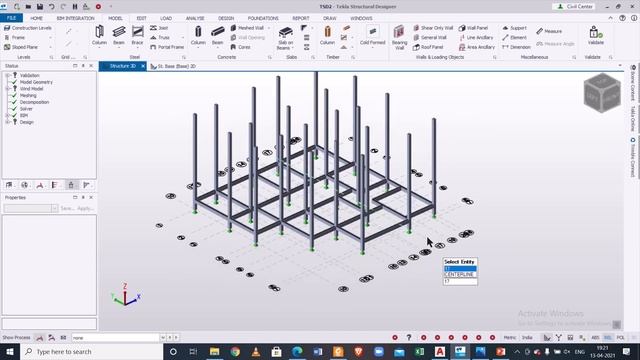Screen dimensions: 640x360
Task: Toggle the REL coordinate mode
Action: click(608, 338)
